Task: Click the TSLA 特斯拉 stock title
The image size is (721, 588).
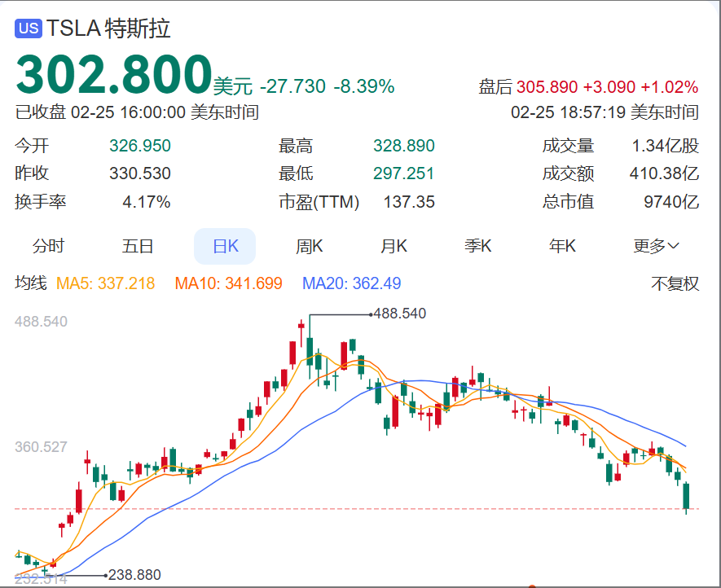Action: [x=108, y=29]
